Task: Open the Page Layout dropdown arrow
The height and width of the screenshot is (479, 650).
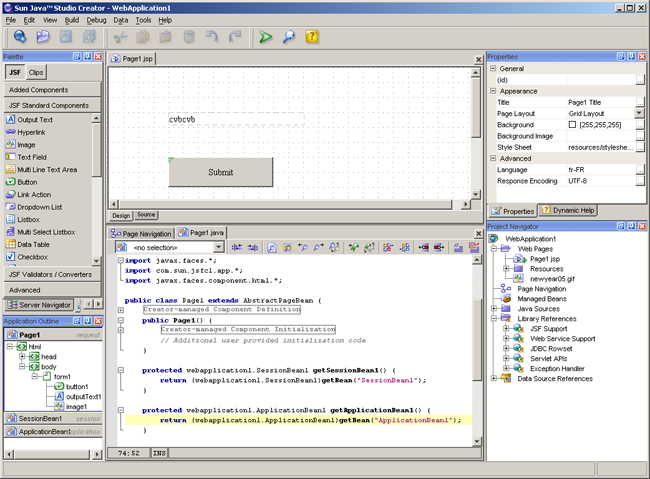Action: click(x=639, y=114)
